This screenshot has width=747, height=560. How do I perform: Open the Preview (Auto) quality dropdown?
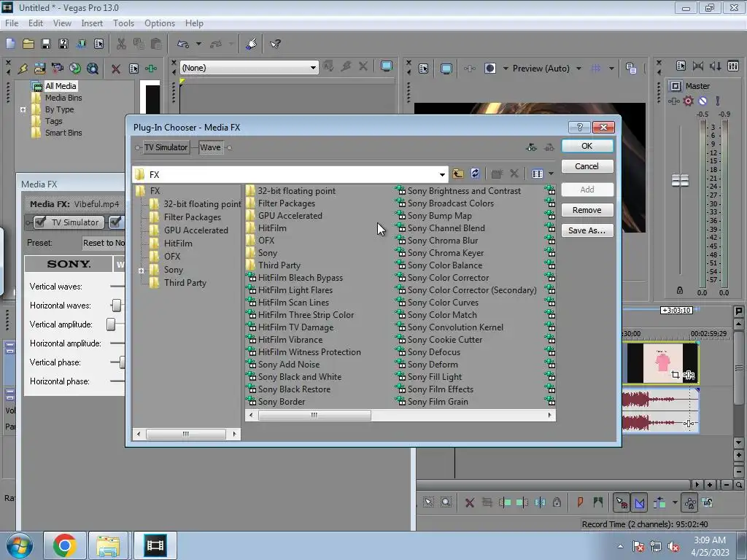(x=578, y=69)
